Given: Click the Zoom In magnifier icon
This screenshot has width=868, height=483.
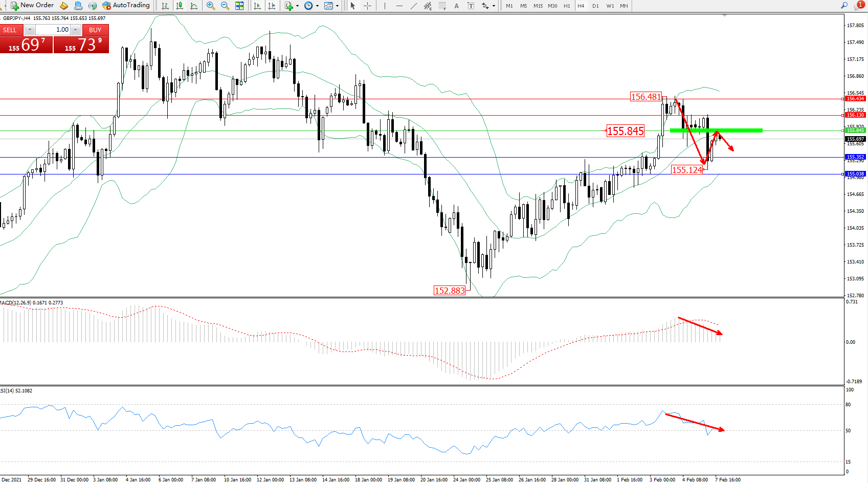Looking at the screenshot, I should pos(210,6).
